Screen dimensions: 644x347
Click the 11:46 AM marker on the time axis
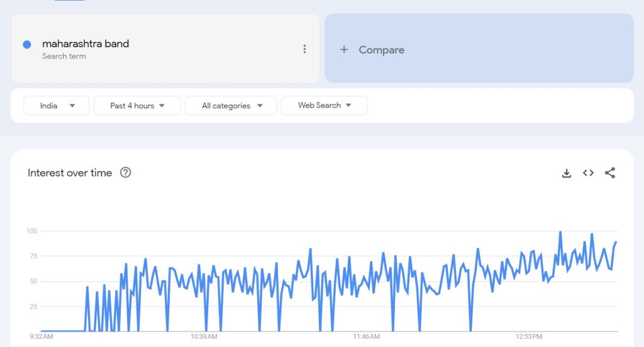pos(366,337)
